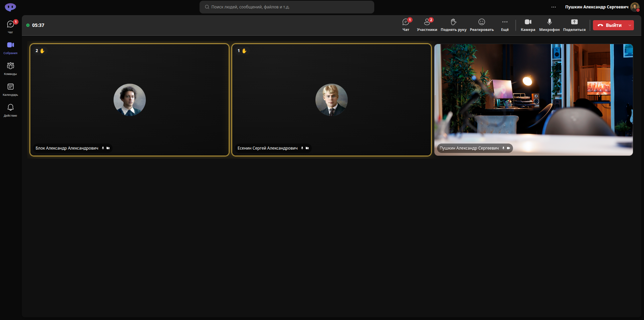
Task: Open the meeting Chat panel in toolbar
Action: click(x=406, y=25)
